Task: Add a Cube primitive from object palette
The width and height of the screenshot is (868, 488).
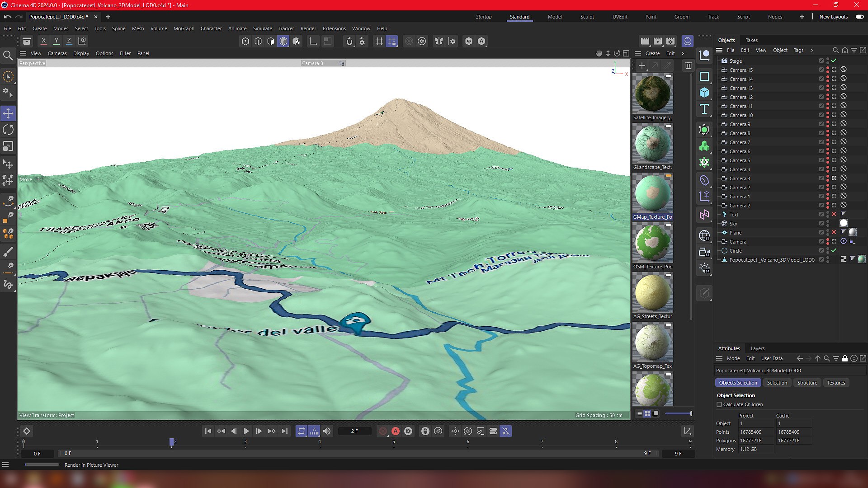Action: click(704, 93)
